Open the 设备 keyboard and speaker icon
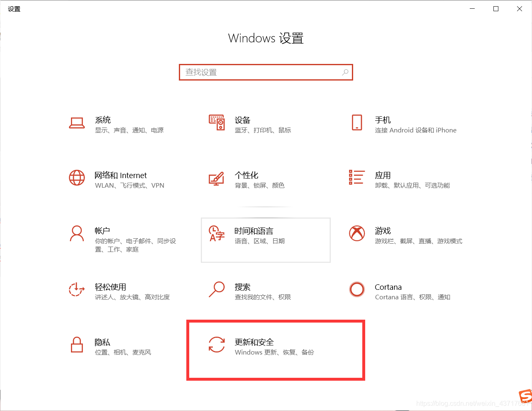The height and width of the screenshot is (411, 532). pyautogui.click(x=217, y=122)
